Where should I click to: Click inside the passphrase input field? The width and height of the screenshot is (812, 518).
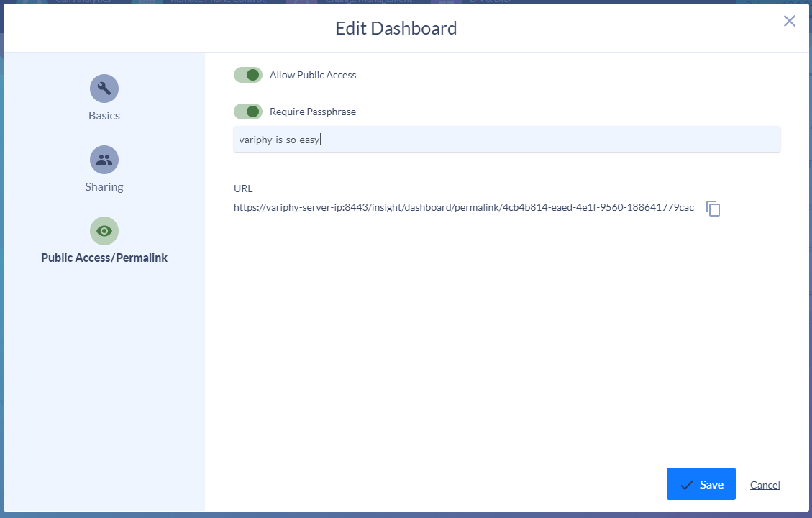click(503, 139)
